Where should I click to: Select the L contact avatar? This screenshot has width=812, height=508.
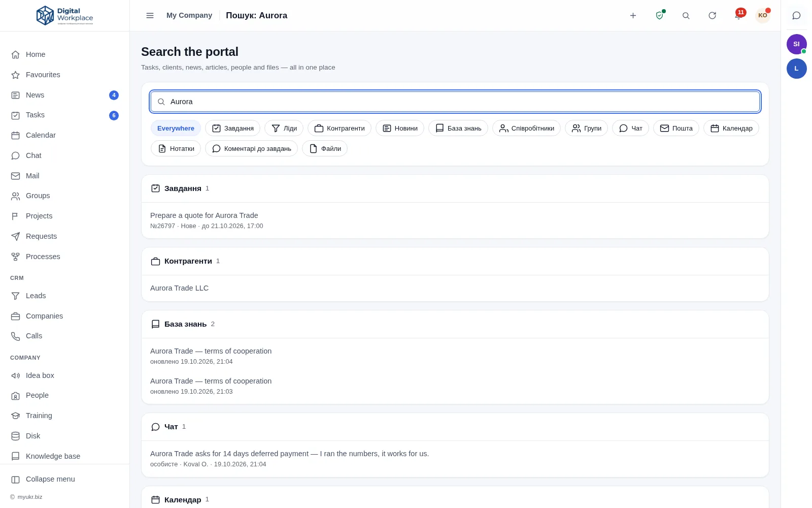796,69
